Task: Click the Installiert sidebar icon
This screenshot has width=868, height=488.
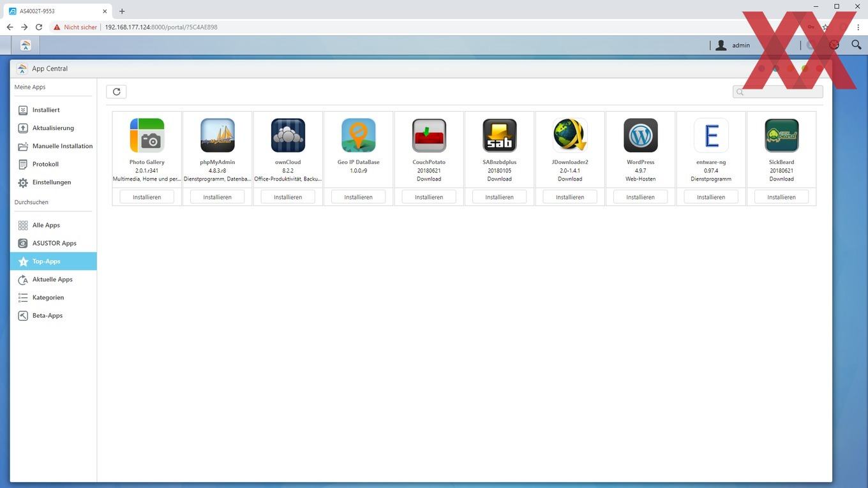Action: point(23,110)
